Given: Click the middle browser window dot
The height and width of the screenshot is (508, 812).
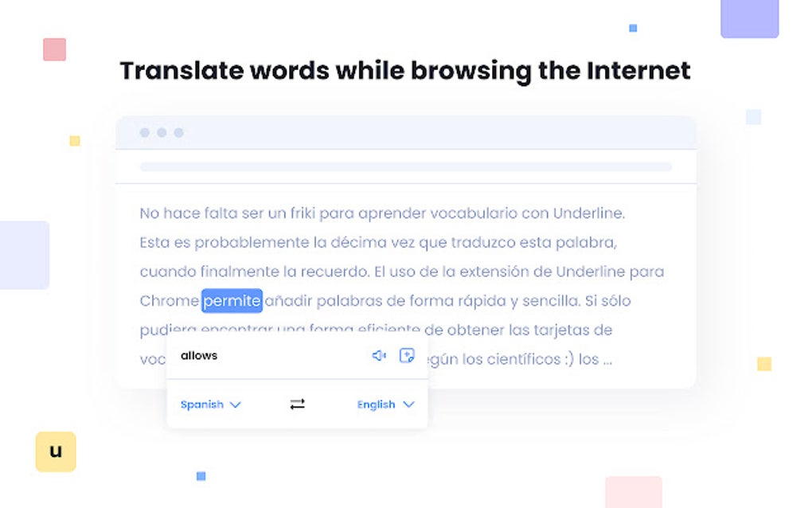Looking at the screenshot, I should [162, 132].
